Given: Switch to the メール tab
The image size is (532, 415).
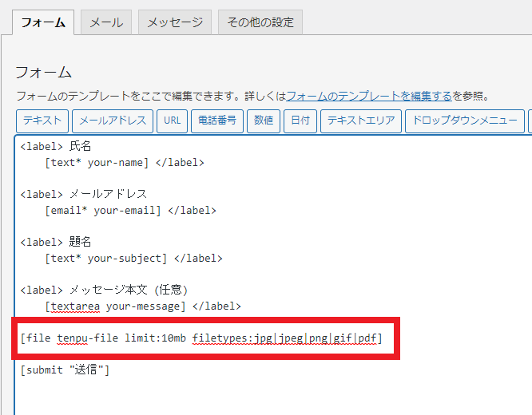Looking at the screenshot, I should [105, 22].
